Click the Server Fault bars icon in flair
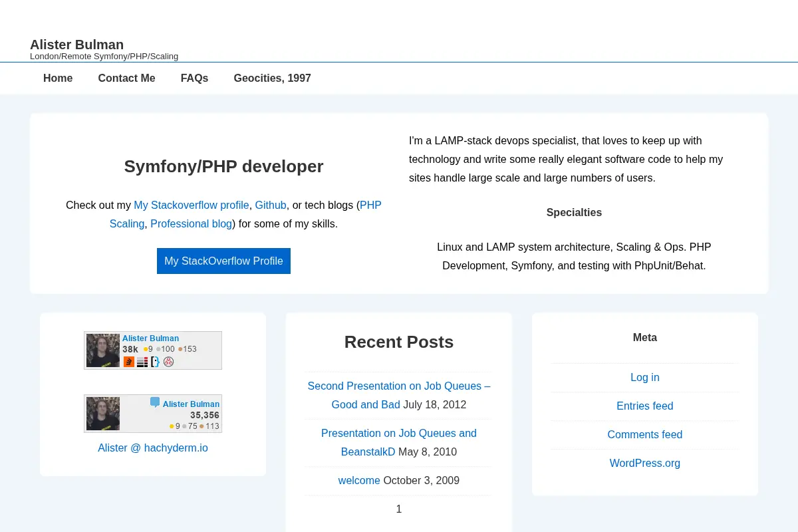This screenshot has height=532, width=798. coord(142,362)
